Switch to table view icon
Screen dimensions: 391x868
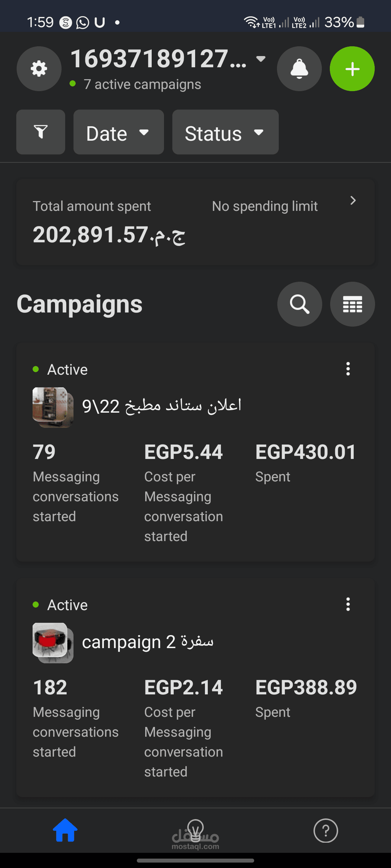[352, 304]
